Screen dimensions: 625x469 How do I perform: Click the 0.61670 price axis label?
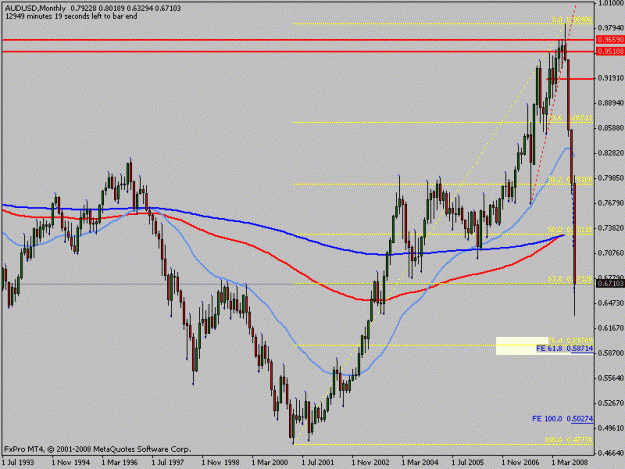[611, 328]
